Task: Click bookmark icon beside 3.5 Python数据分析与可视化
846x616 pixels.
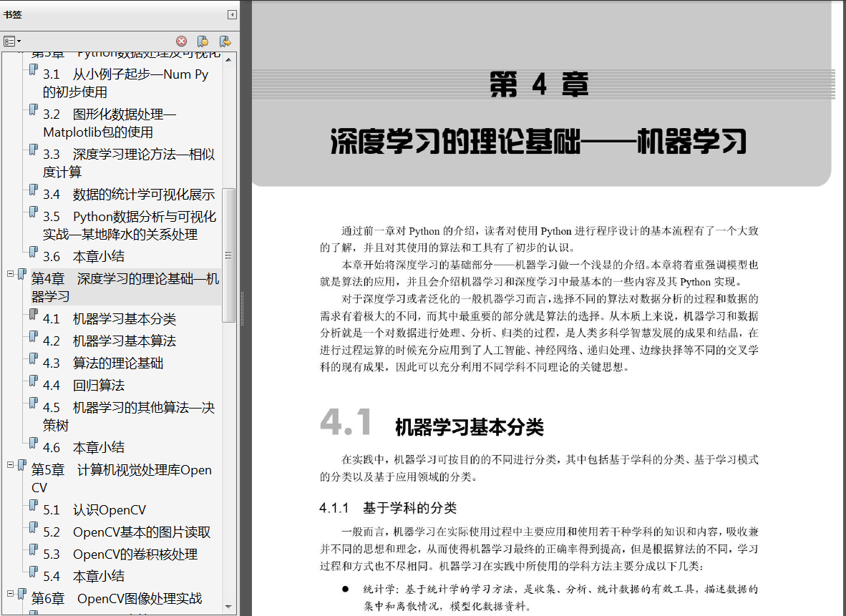Action: [x=34, y=212]
